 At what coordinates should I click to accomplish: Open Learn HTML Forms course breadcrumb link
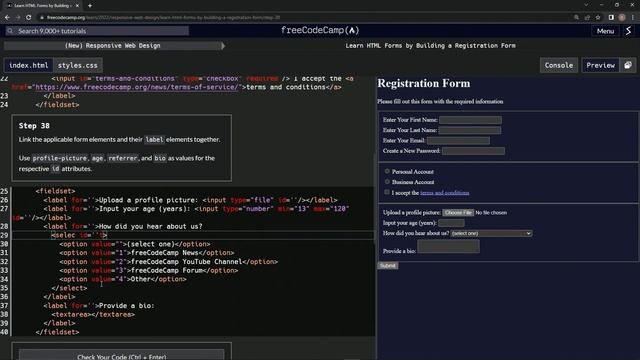click(x=431, y=46)
